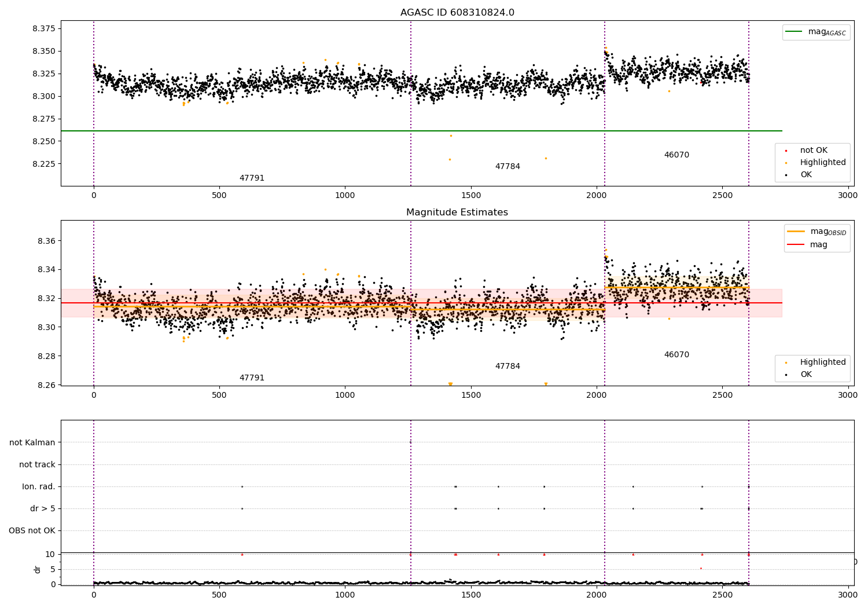Viewport: 868px width, 608px height.
Task: Click obsid label 47791 in Magnitude Estimates plot
Action: coord(252,378)
